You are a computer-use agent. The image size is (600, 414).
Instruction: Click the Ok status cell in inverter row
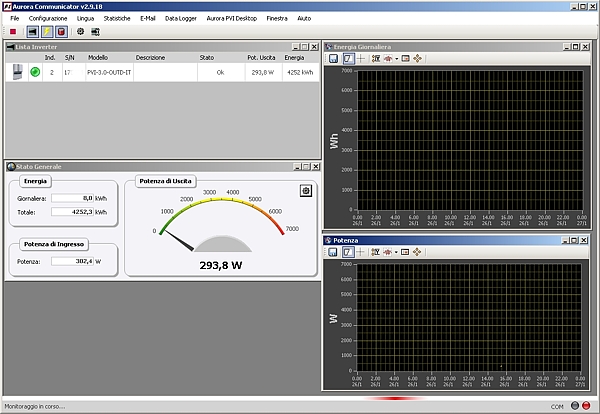[220, 72]
